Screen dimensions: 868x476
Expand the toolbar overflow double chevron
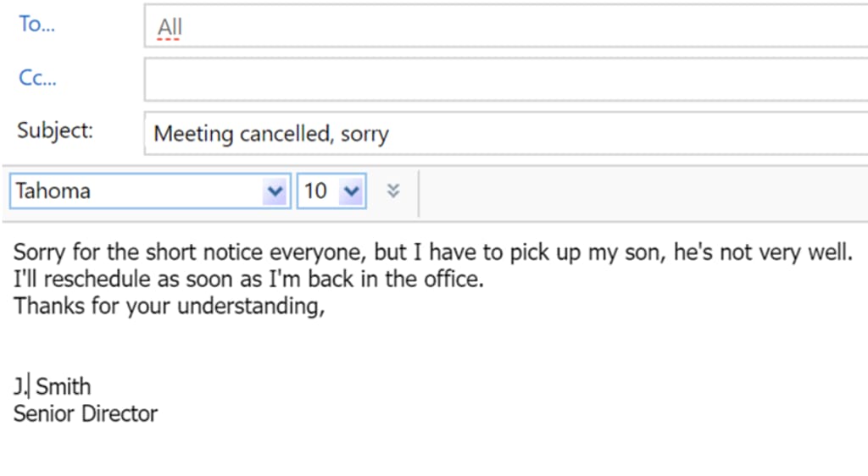pos(393,191)
